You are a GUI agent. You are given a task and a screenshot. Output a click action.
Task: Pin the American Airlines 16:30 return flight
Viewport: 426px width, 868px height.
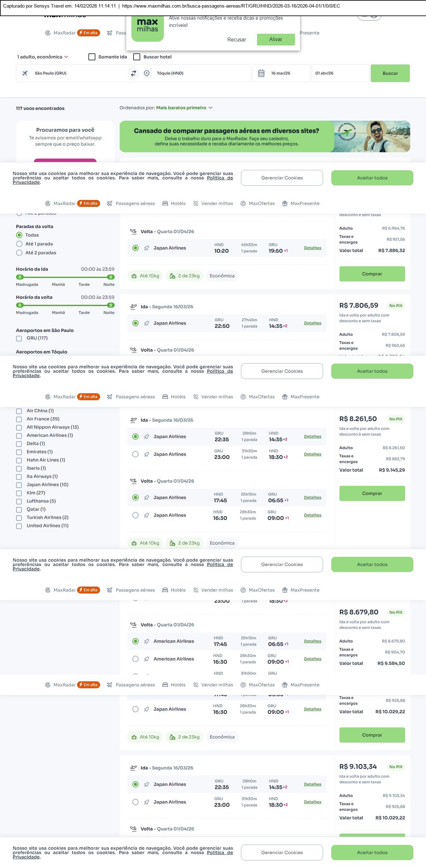(x=147, y=659)
